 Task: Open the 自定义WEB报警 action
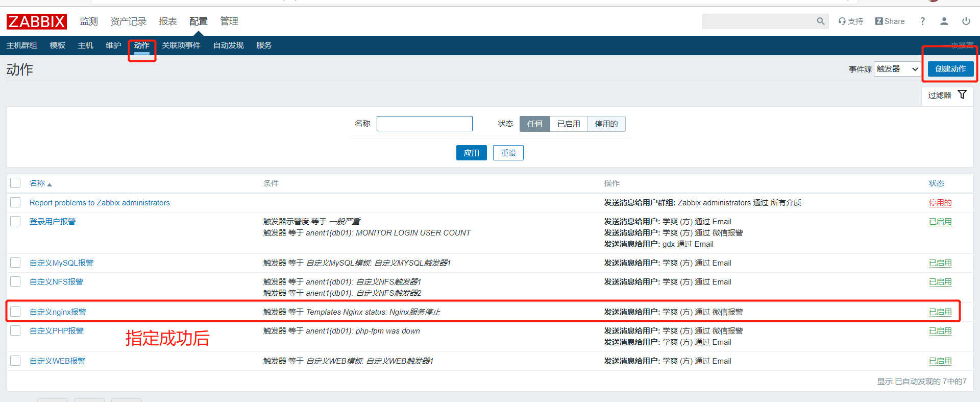pyautogui.click(x=58, y=361)
